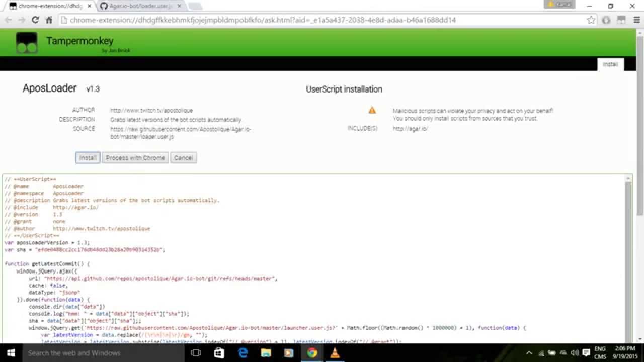Click the api.github.com url line in code

click(153, 278)
